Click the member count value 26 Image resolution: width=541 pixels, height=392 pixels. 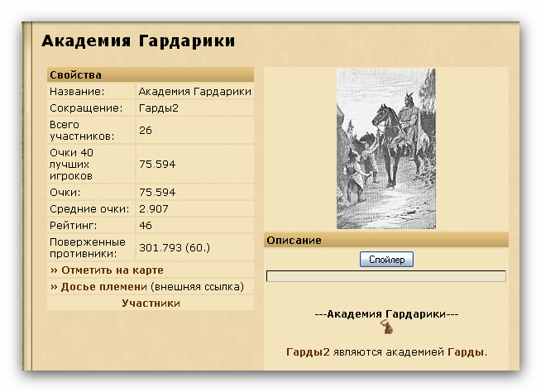pyautogui.click(x=146, y=130)
